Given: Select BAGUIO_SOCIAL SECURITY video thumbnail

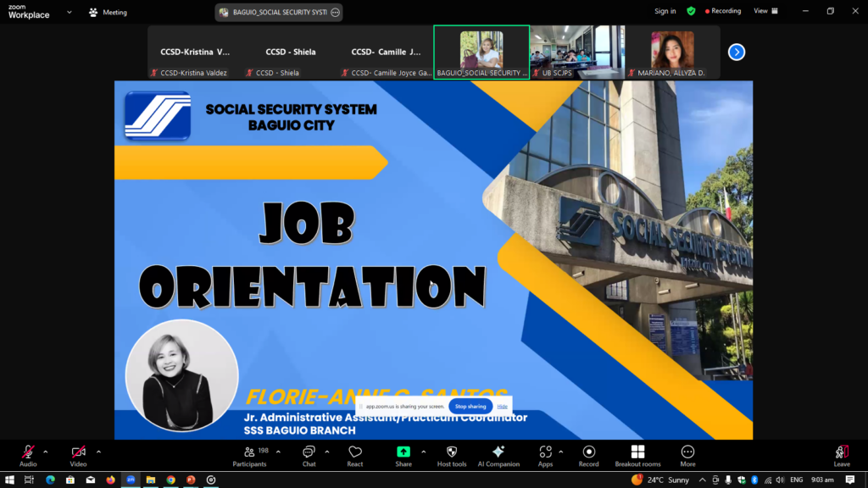Looking at the screenshot, I should pyautogui.click(x=481, y=52).
